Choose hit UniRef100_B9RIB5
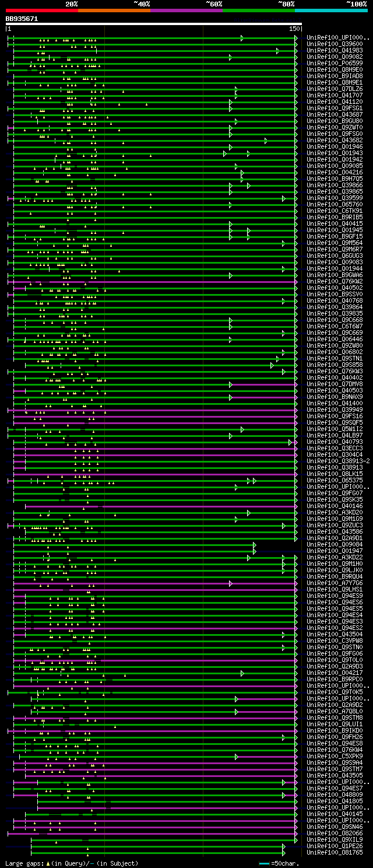This screenshot has height=868, width=373. click(x=335, y=218)
